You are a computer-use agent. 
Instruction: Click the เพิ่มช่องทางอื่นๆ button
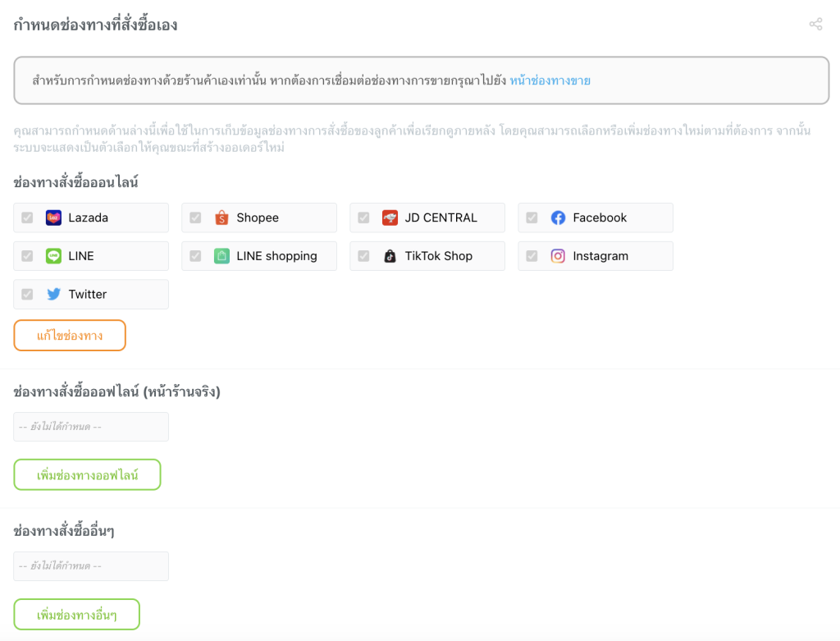tap(77, 615)
